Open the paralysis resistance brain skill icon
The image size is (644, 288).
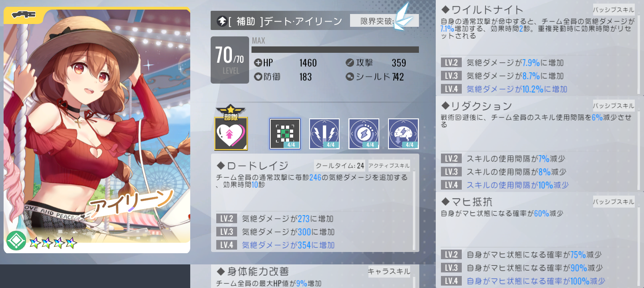coord(403,134)
